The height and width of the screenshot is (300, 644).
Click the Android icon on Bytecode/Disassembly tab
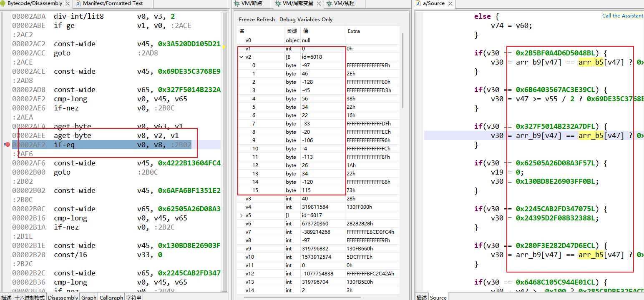3,3
